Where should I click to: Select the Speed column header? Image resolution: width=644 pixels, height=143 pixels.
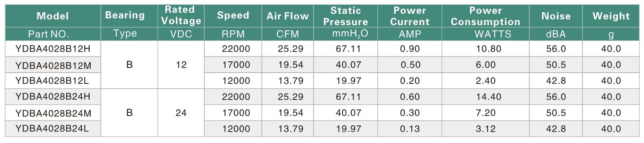233,15
